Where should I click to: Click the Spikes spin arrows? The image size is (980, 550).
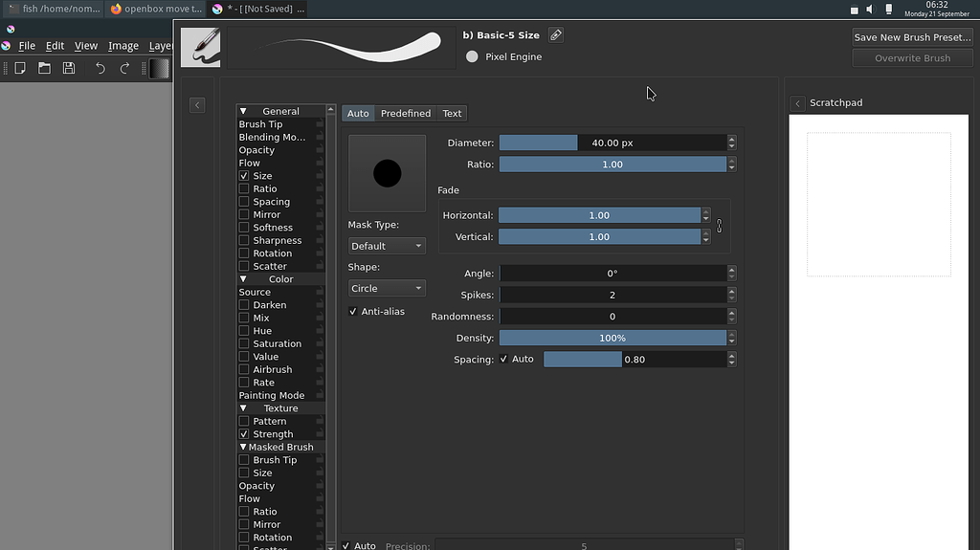tap(731, 295)
